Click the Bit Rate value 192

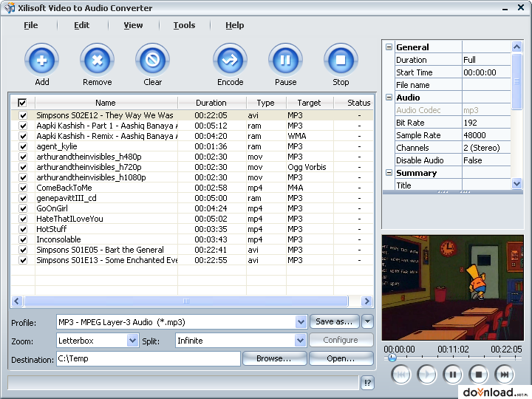[486, 123]
